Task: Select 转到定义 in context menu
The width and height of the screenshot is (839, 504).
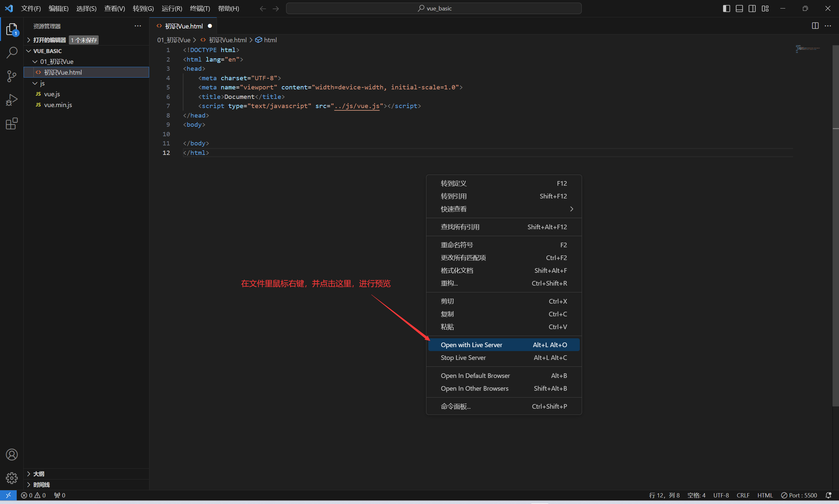Action: coord(504,183)
